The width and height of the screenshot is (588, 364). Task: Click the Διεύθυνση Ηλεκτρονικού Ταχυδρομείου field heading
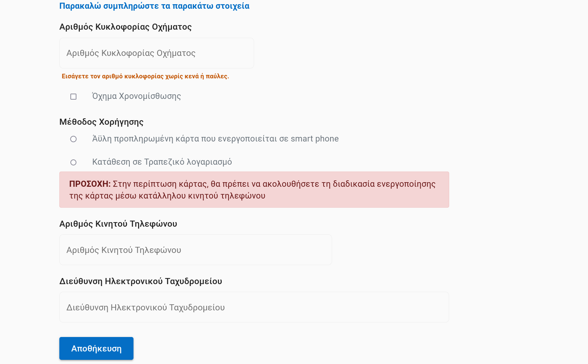pos(140,281)
